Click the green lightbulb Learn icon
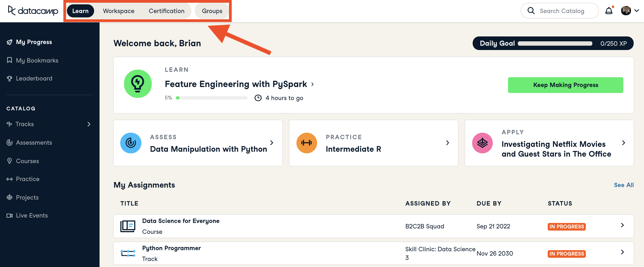The height and width of the screenshot is (267, 644). click(x=138, y=84)
